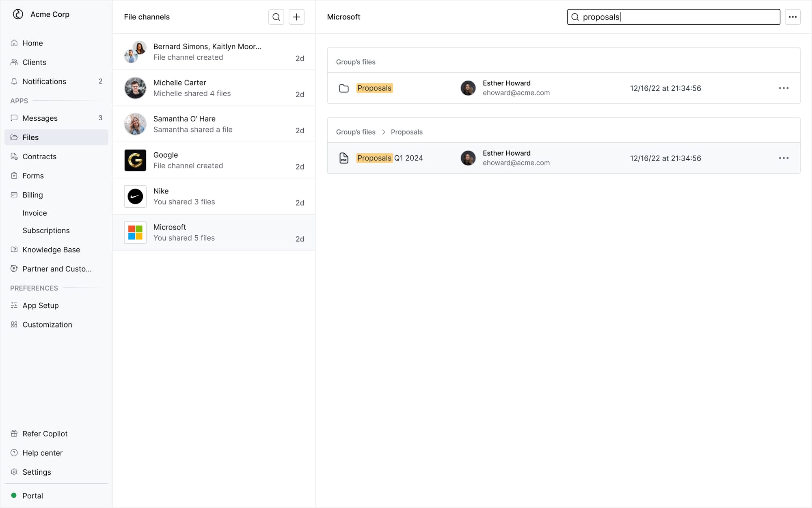This screenshot has width=812, height=508.
Task: Click the Group's files breadcrumb link
Action: click(x=355, y=132)
